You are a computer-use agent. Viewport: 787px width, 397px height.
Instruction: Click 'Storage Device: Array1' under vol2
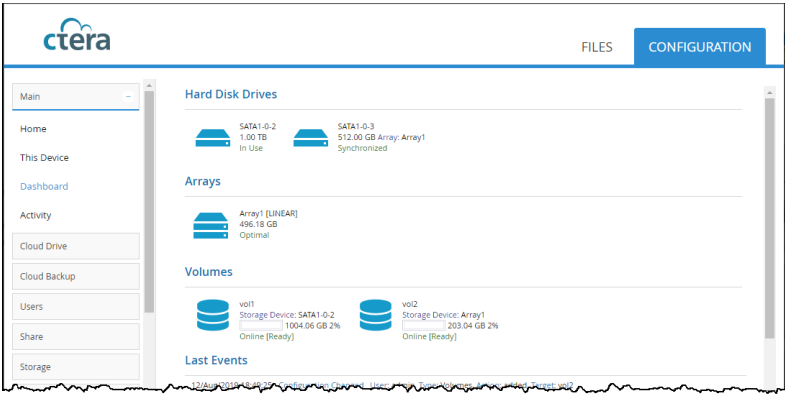[x=444, y=315]
